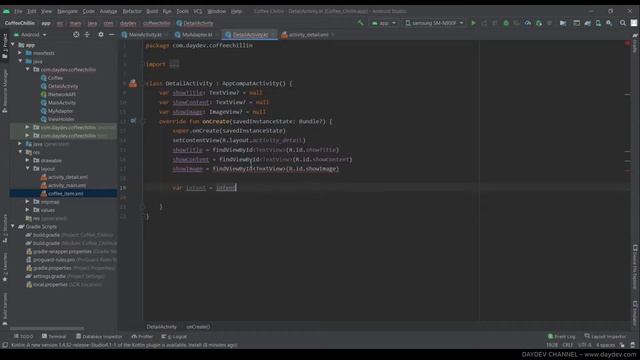The height and width of the screenshot is (360, 640).
Task: Open the samsung device selector dropdown
Action: tap(434, 23)
